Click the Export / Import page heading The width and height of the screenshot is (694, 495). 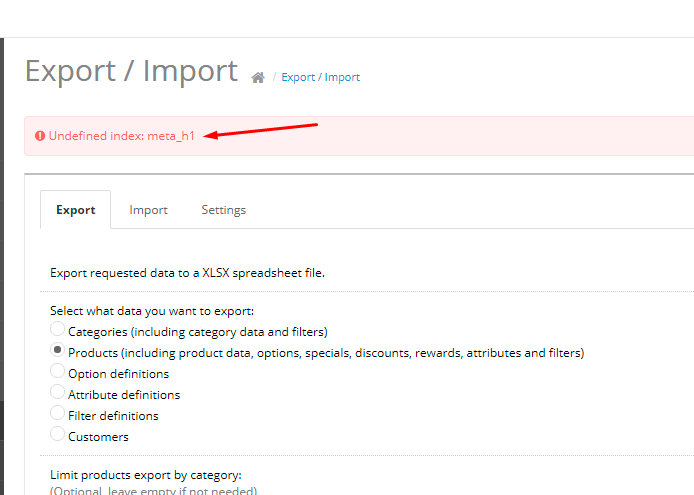click(x=131, y=71)
